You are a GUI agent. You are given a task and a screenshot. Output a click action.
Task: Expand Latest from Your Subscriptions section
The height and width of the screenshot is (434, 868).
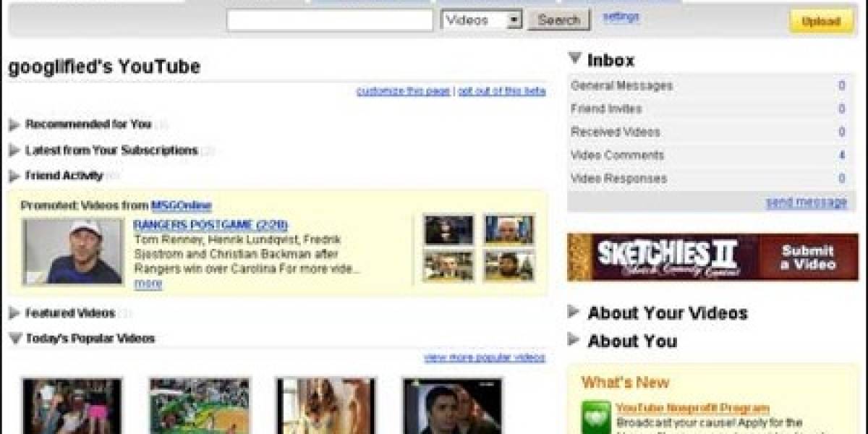[14, 150]
